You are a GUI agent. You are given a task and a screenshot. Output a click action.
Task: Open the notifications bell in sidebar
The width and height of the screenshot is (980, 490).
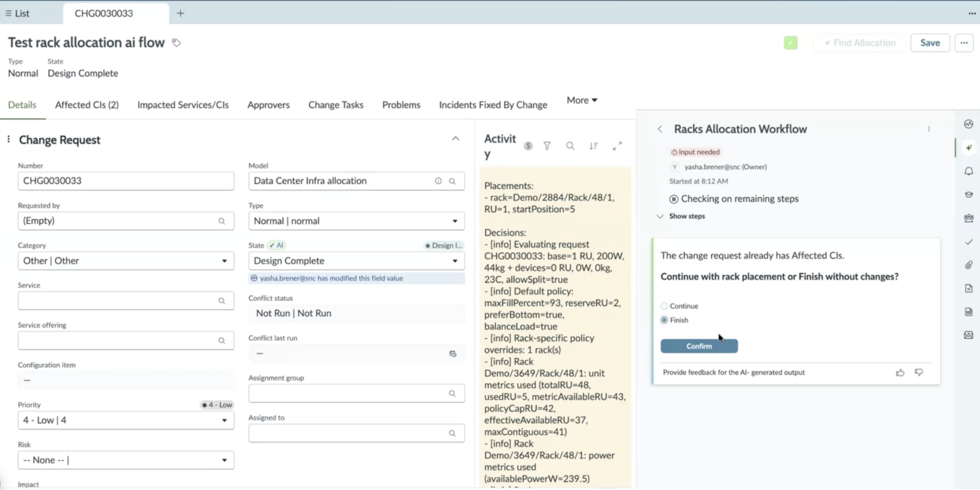[969, 171]
